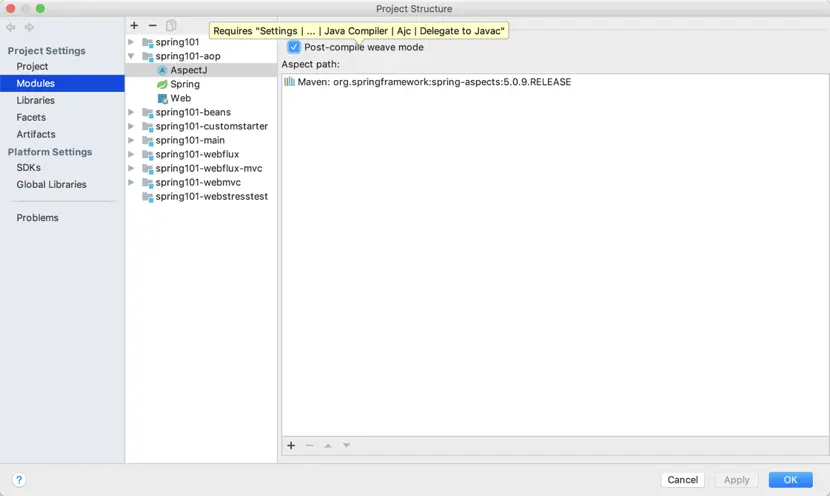
Task: Click the Delegate to Javac tooltip
Action: pos(359,31)
